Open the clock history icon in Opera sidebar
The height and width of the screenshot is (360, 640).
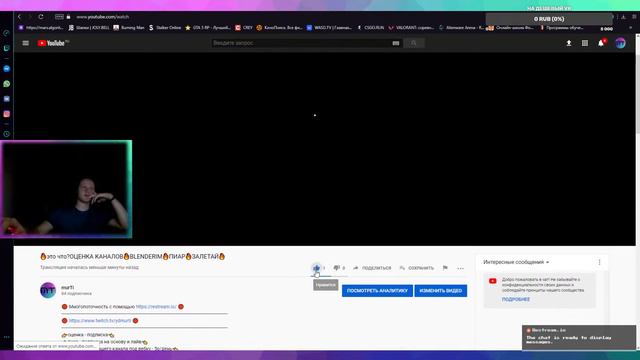click(x=7, y=134)
